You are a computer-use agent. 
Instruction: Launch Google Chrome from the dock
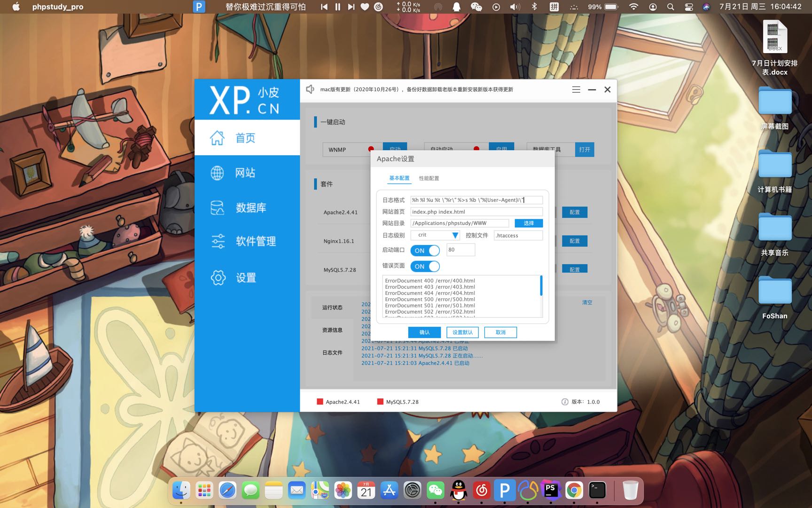click(574, 491)
